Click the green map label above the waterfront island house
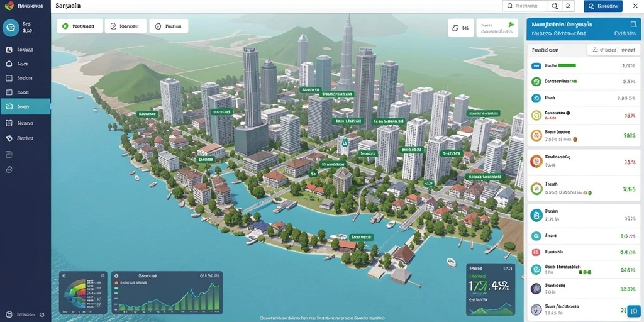This screenshot has height=322, width=644. (x=362, y=237)
